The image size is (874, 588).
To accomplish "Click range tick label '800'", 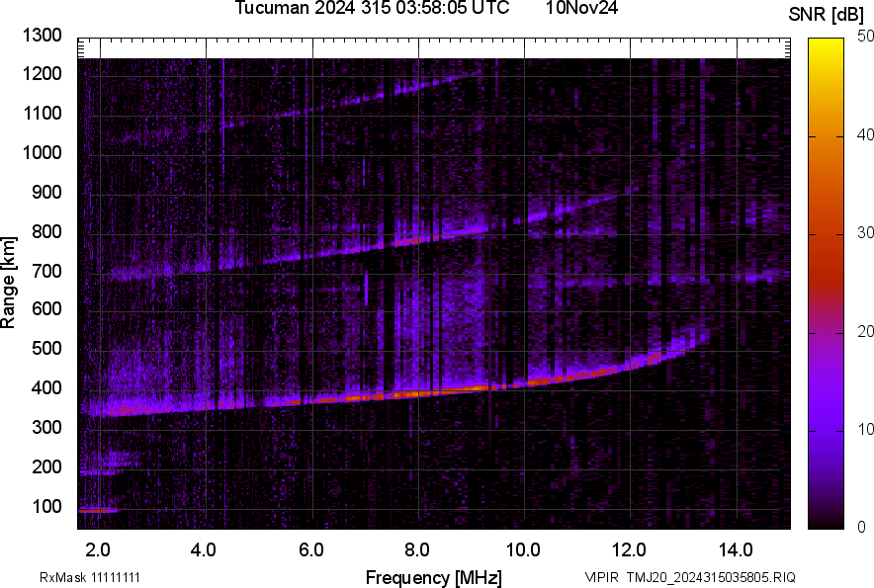I will click(x=46, y=231).
